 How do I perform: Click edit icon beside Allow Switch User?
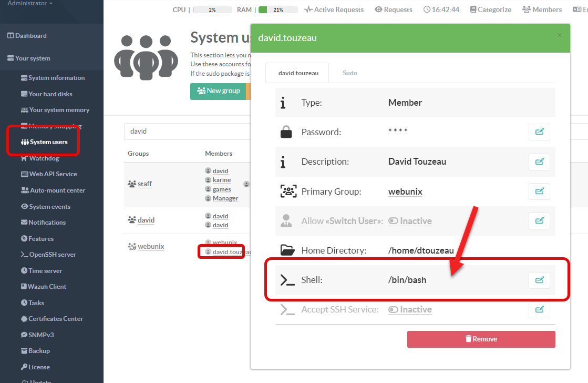point(539,221)
